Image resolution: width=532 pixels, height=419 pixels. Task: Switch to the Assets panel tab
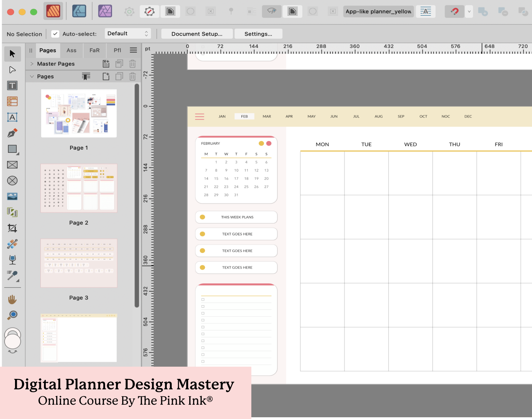pos(71,50)
